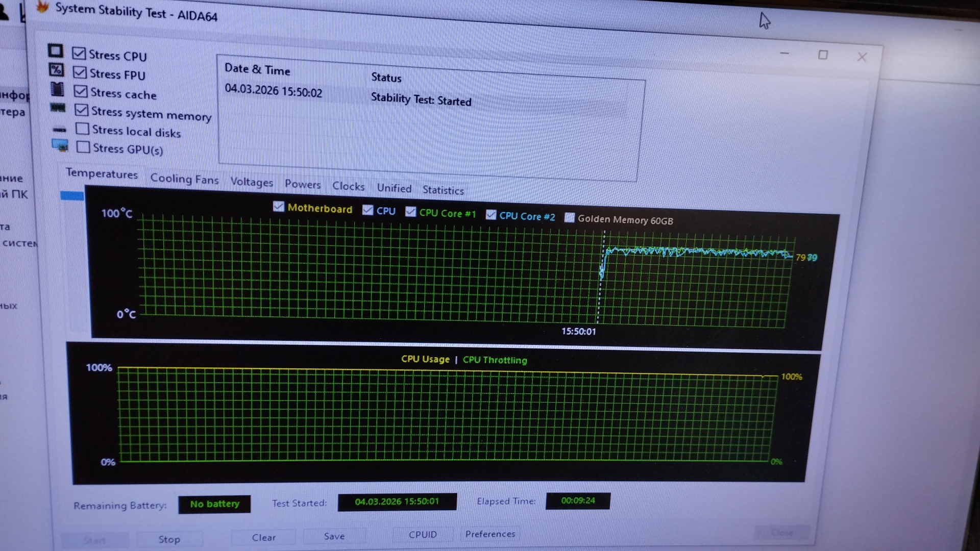Click the CPU stress icon
The width and height of the screenshot is (980, 551).
coord(55,51)
